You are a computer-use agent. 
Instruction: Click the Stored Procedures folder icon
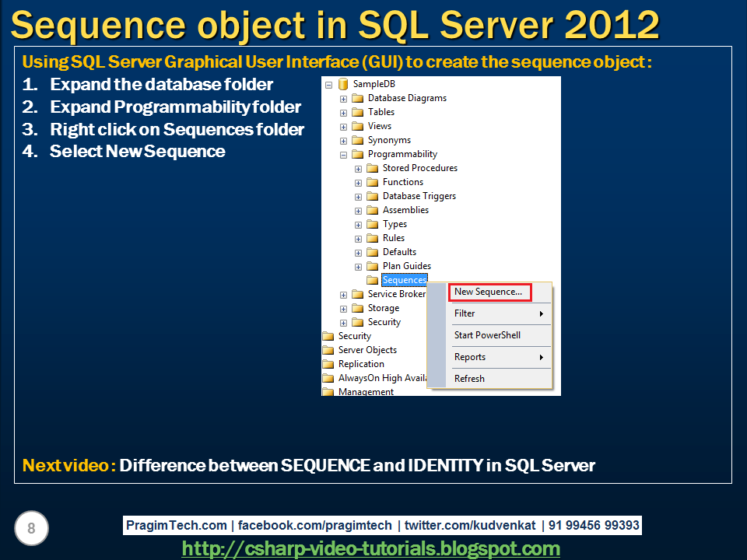[x=372, y=169]
